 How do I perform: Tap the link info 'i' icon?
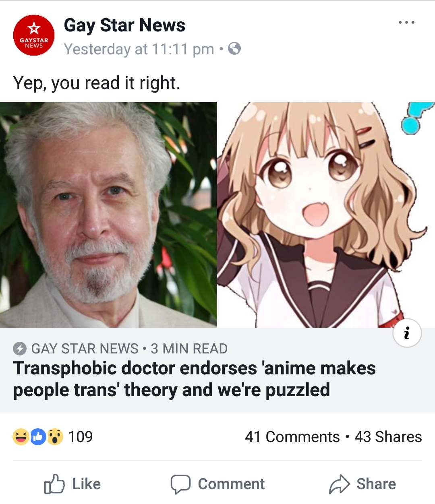pos(407,333)
